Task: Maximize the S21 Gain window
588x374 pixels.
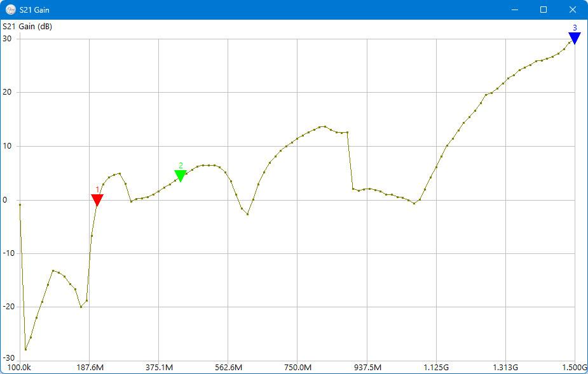Action: [544, 10]
